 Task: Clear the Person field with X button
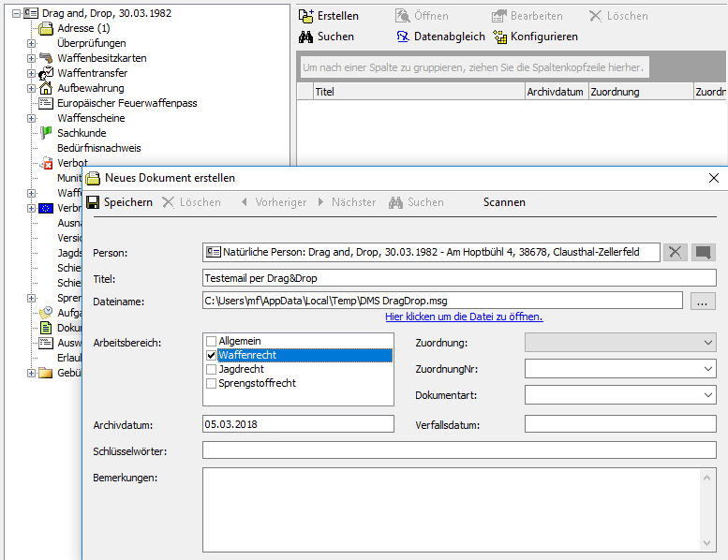[x=675, y=252]
